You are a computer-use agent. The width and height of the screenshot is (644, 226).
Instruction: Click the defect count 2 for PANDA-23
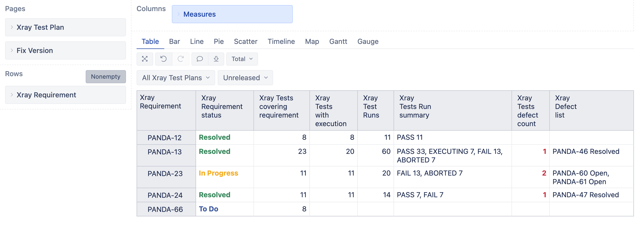pyautogui.click(x=531, y=177)
